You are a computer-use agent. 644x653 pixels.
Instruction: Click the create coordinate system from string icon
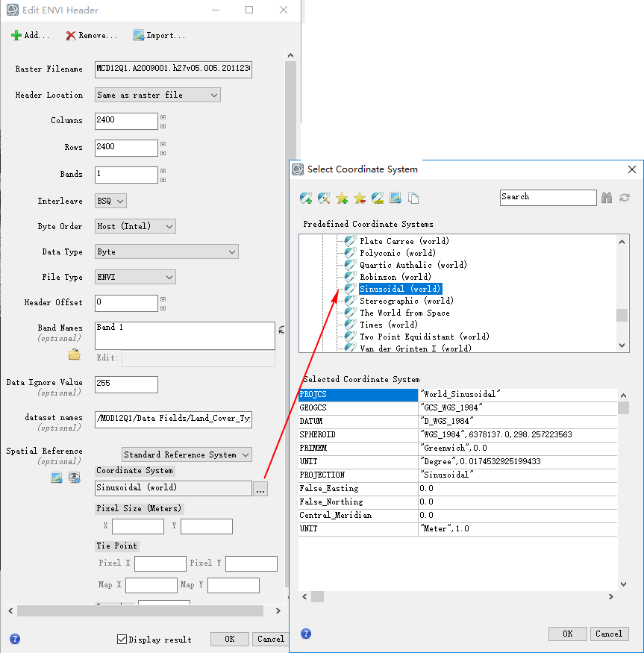[378, 199]
